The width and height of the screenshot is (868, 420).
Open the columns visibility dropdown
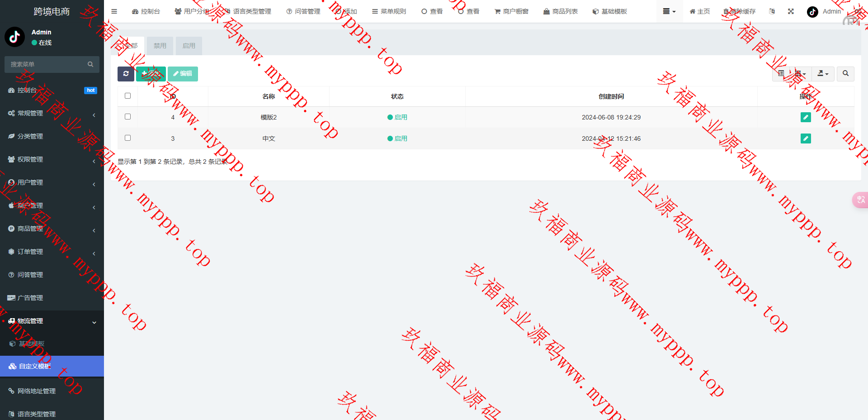click(800, 74)
